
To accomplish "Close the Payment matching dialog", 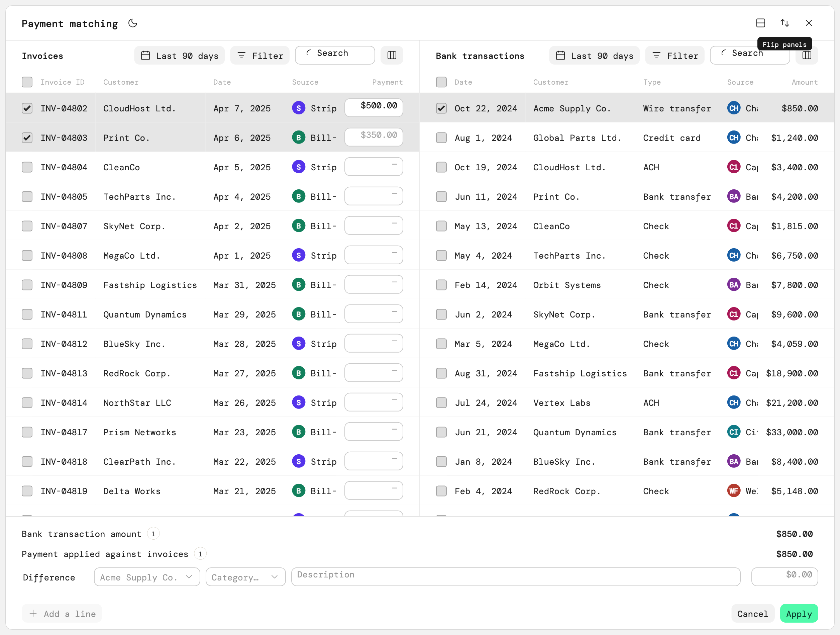I will [x=809, y=23].
